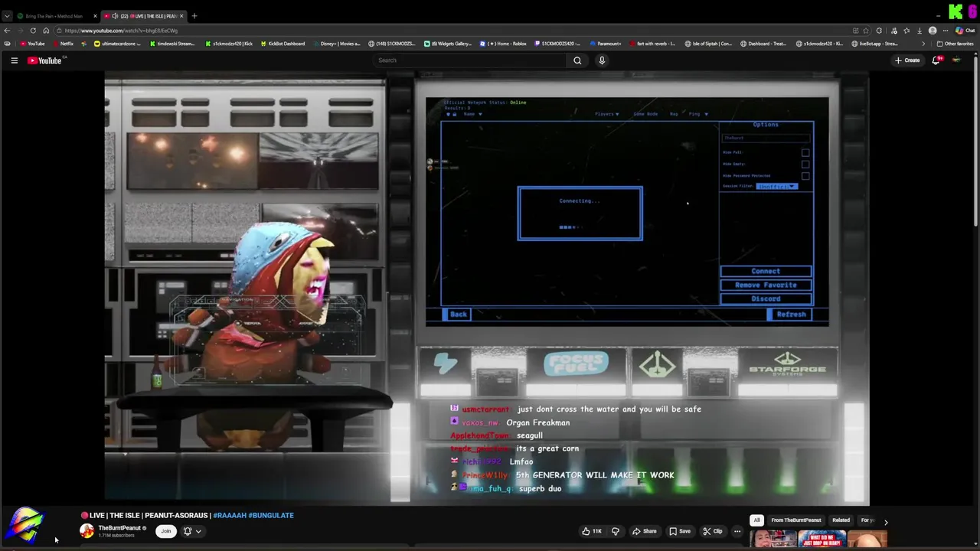Open the Netflix bookmark
980x551 pixels.
coord(64,44)
